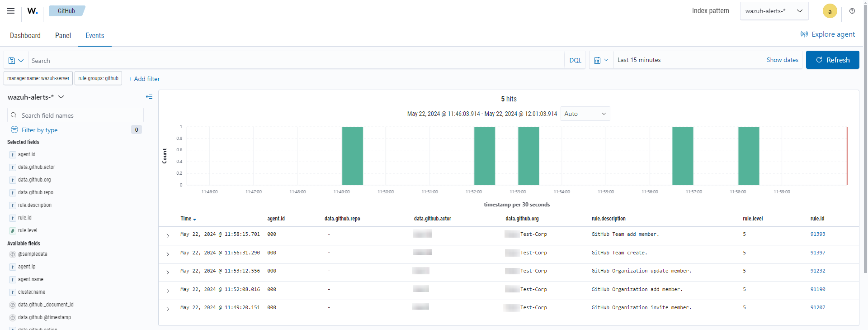Screen dimensions: 868x330
Task: Collapse the fields sidebar with the hide icon
Action: point(149,97)
